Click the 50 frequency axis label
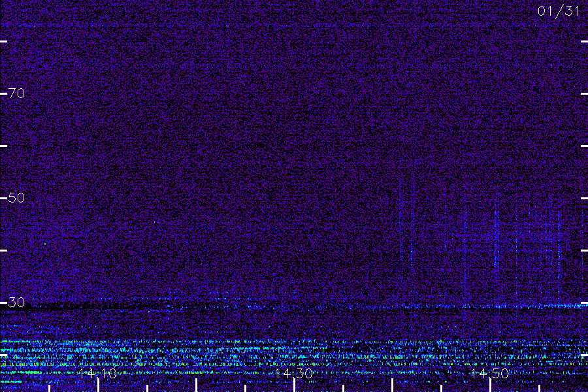This screenshot has width=588, height=392. [16, 198]
